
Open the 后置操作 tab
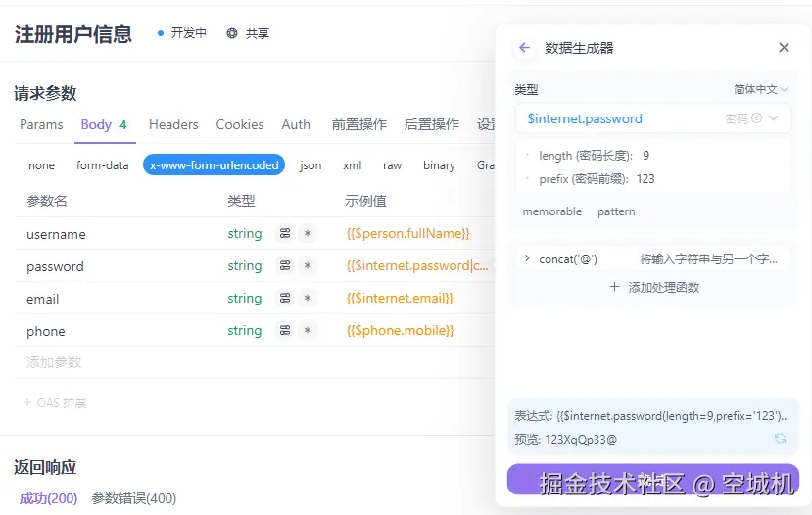[431, 124]
